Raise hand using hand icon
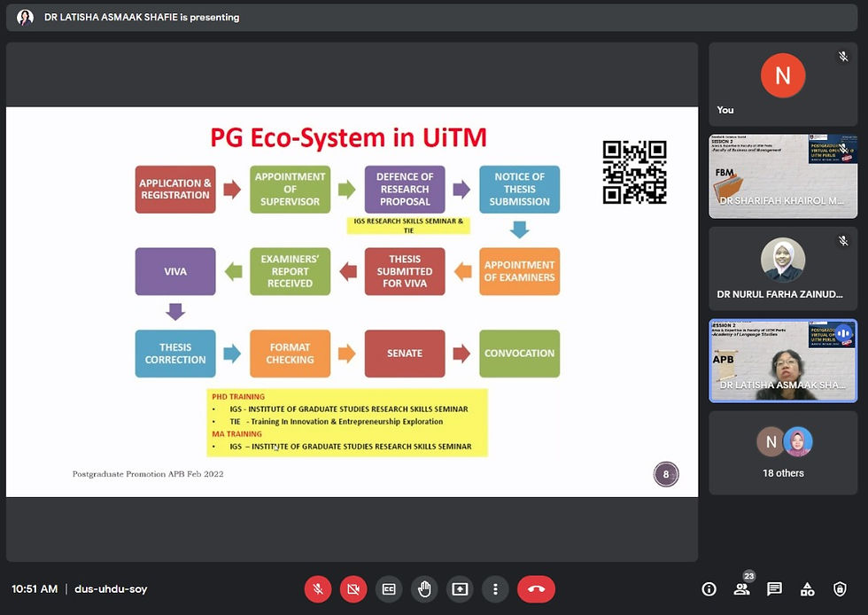 (424, 589)
